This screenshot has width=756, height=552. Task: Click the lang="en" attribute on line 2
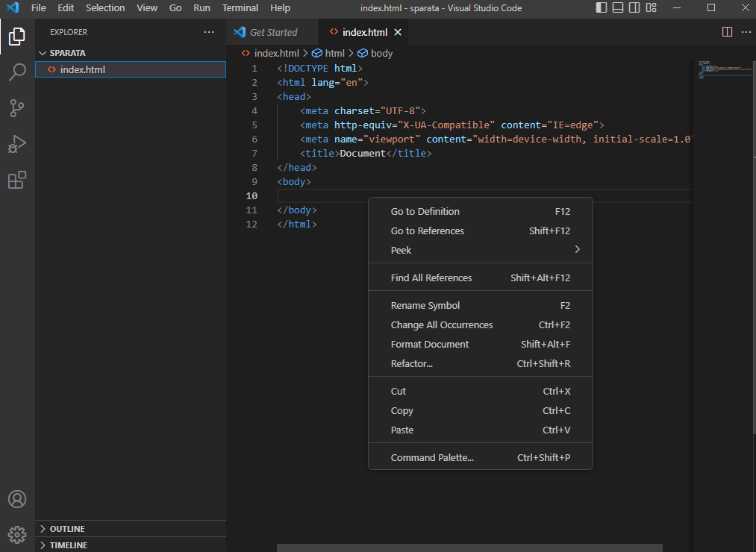pos(337,83)
